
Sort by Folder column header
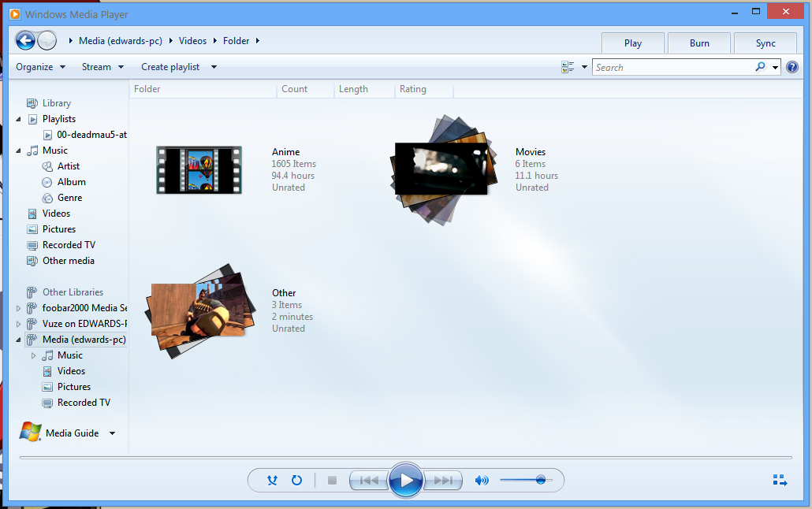tap(203, 89)
